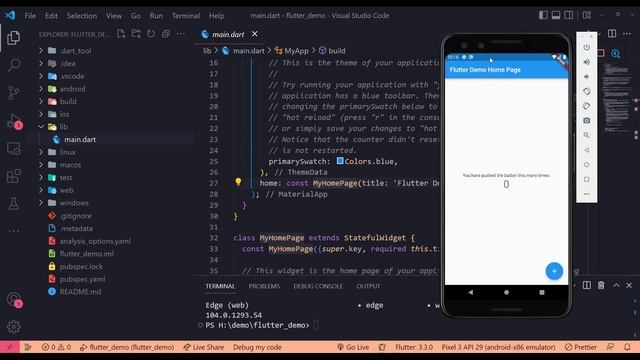The width and height of the screenshot is (640, 360).
Task: Lower emulator volume
Action: (587, 77)
